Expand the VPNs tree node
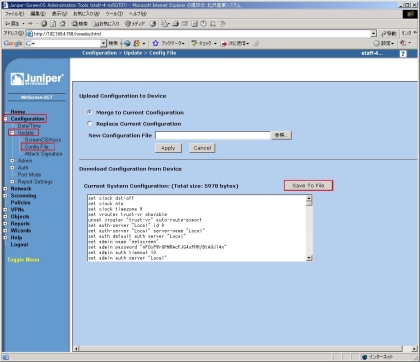Viewport: 420px width, 362px height. [x=5, y=210]
